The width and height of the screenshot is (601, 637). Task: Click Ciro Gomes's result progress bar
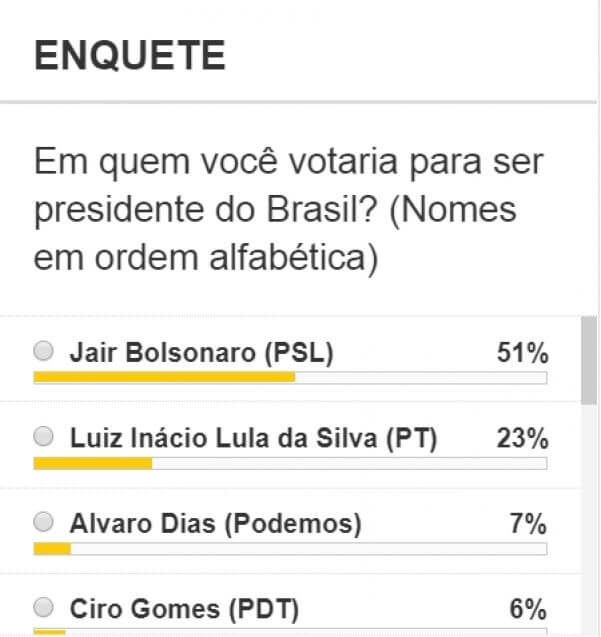(x=291, y=632)
